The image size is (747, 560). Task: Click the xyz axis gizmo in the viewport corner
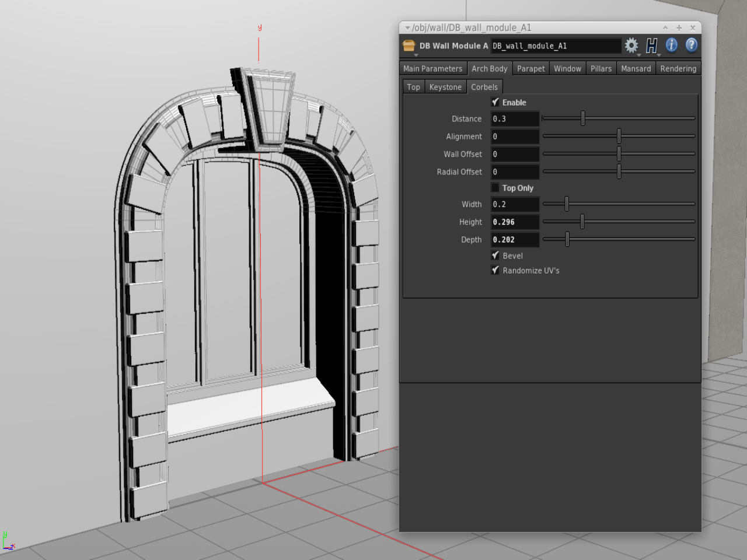coord(8,542)
